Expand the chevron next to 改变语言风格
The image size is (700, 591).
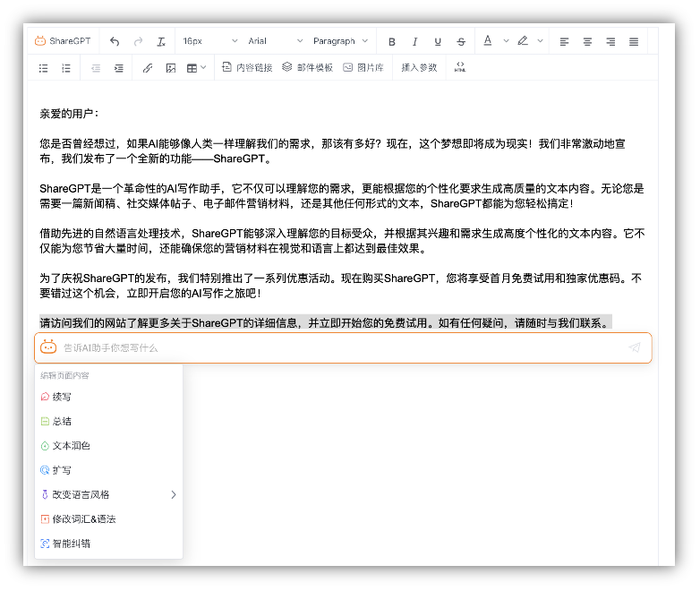coord(174,494)
